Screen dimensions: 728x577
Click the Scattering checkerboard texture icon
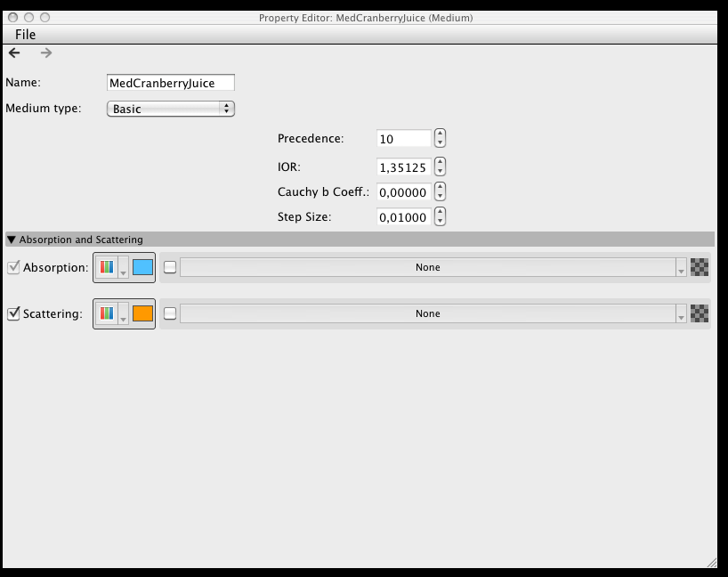coord(700,313)
